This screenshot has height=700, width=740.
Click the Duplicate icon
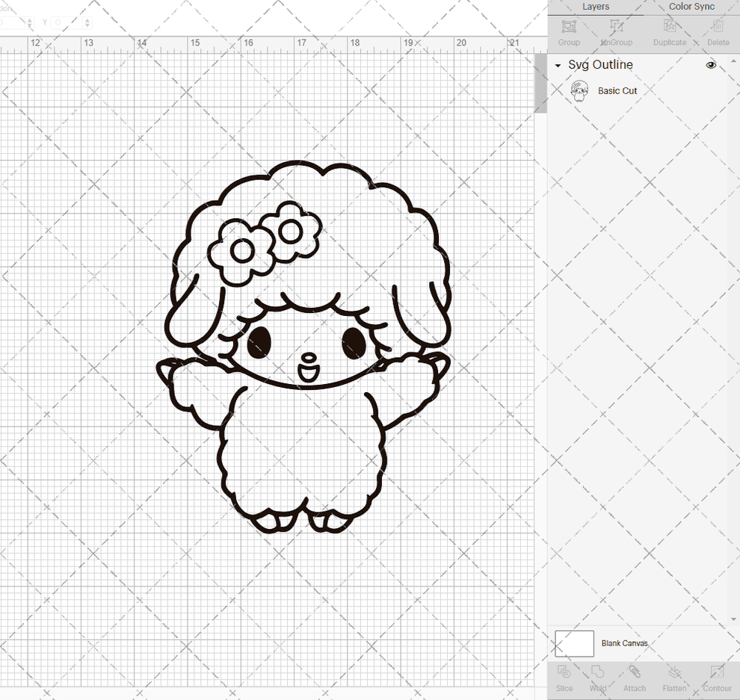[669, 31]
